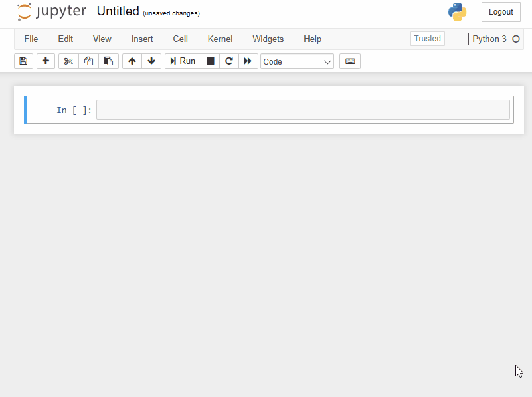
Task: Open the File menu
Action: pyautogui.click(x=31, y=39)
